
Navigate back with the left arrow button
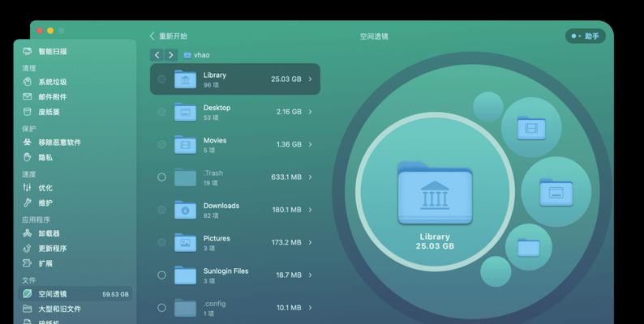coord(157,55)
